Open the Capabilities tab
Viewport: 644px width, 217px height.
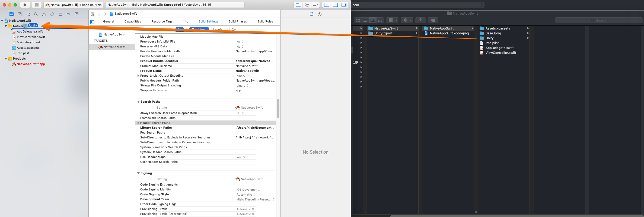click(133, 21)
